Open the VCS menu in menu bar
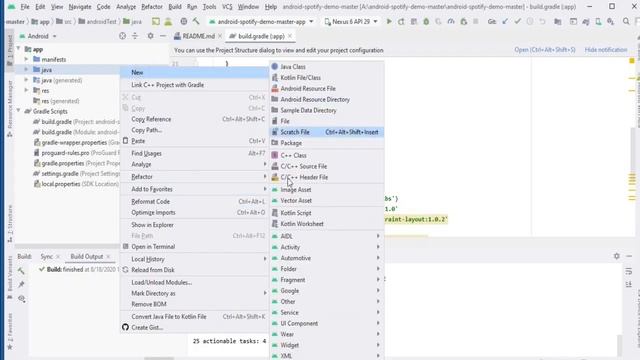The width and height of the screenshot is (640, 360). click(x=227, y=7)
